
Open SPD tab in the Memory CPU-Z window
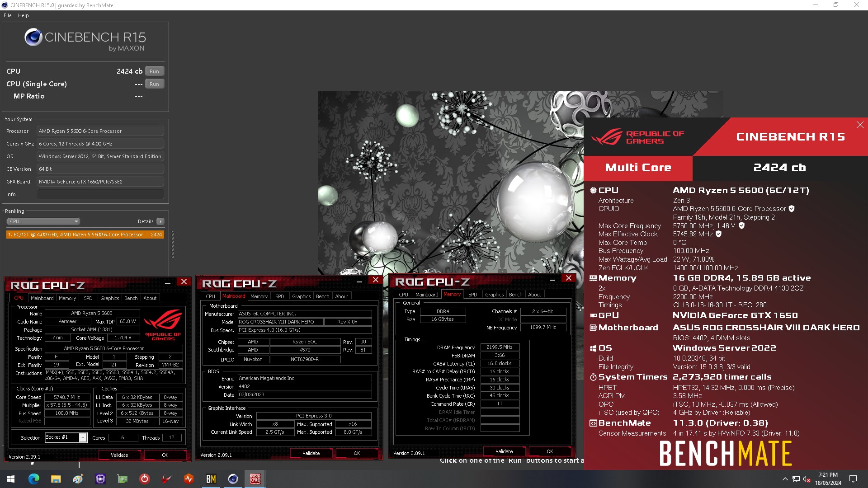pos(473,295)
